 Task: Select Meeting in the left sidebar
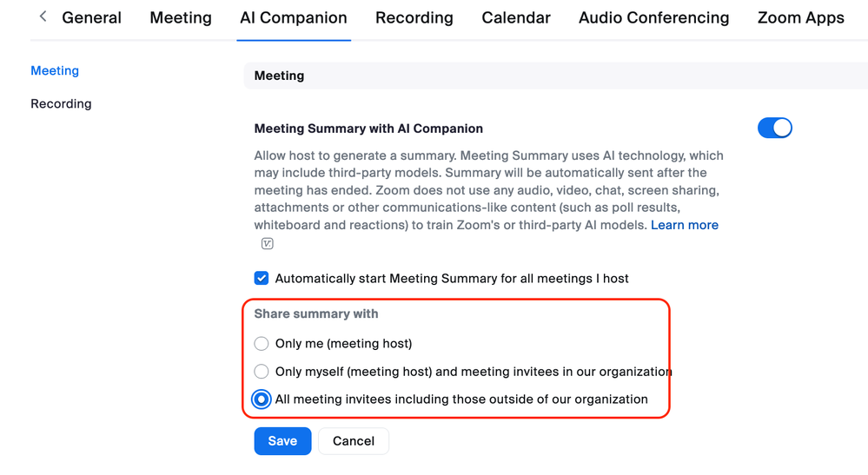(55, 71)
